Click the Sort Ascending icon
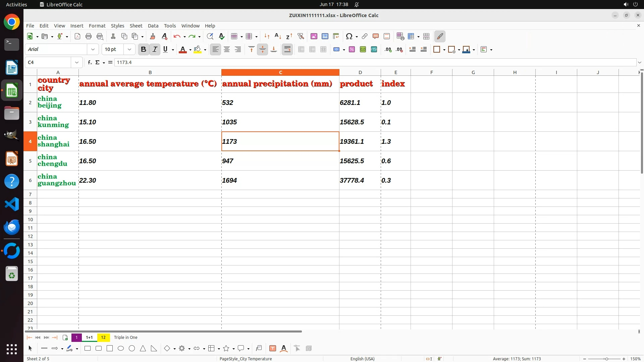Screen dimensions: 644x362 click(278, 36)
